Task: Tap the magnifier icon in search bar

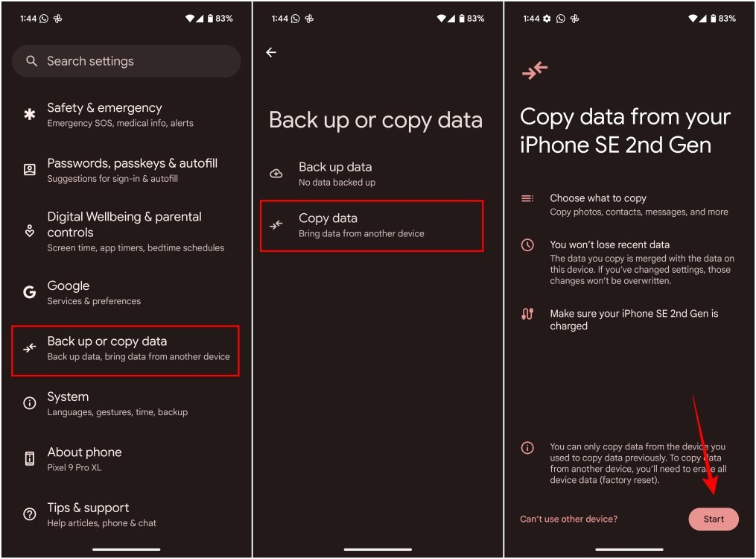Action: 31,61
